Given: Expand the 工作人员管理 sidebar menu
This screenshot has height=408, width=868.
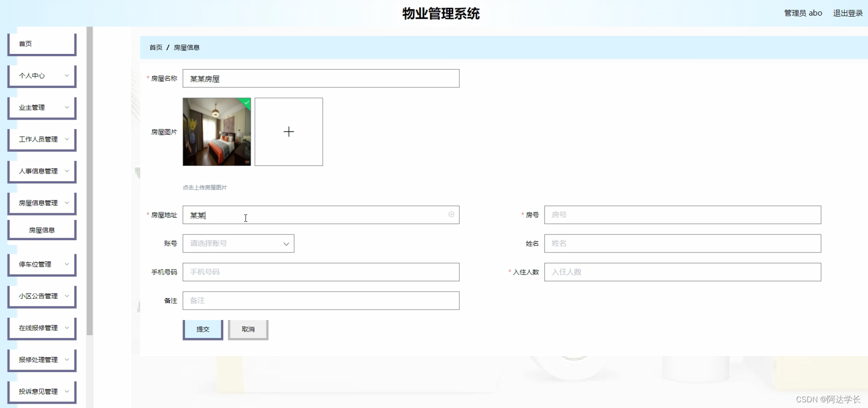Looking at the screenshot, I should [42, 139].
